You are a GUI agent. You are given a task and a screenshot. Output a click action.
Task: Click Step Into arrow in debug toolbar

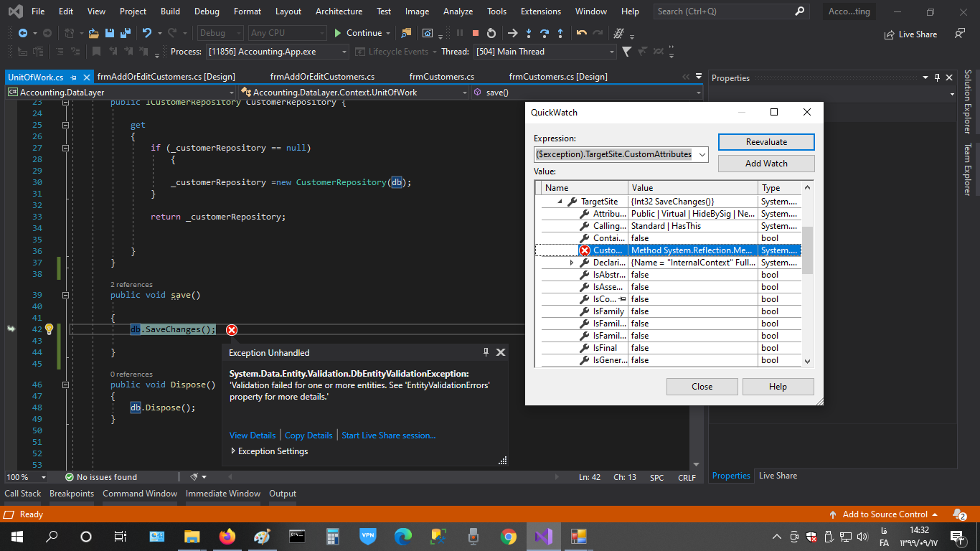[529, 33]
